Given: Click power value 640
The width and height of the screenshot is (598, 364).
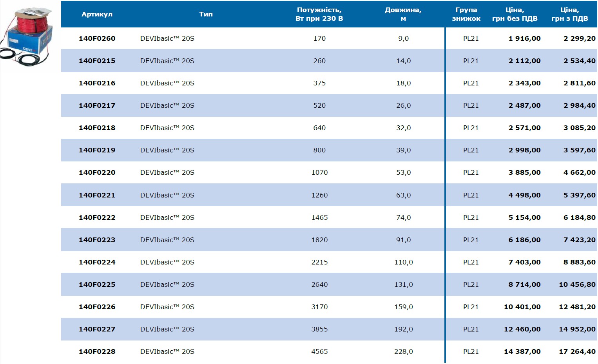Looking at the screenshot, I should click(319, 128).
